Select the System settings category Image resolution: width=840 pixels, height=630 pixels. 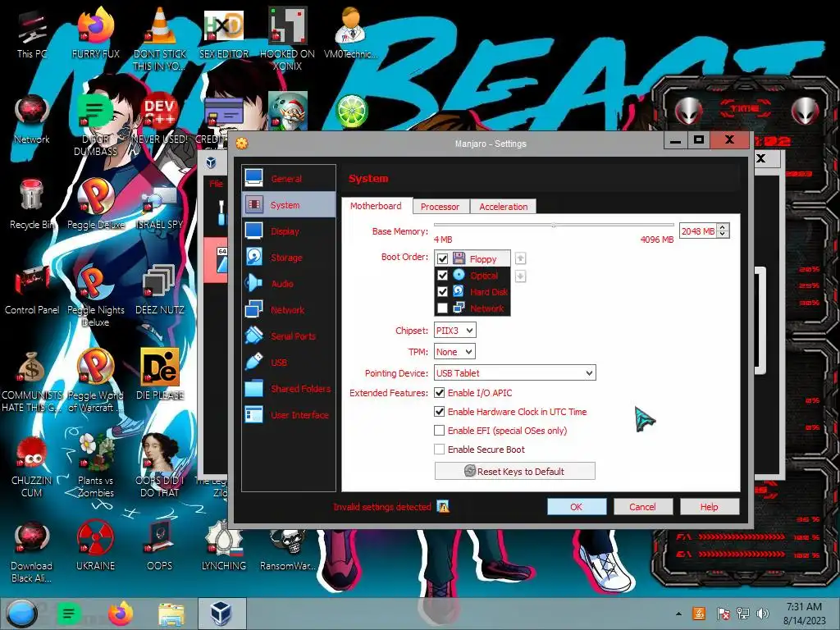coord(289,205)
